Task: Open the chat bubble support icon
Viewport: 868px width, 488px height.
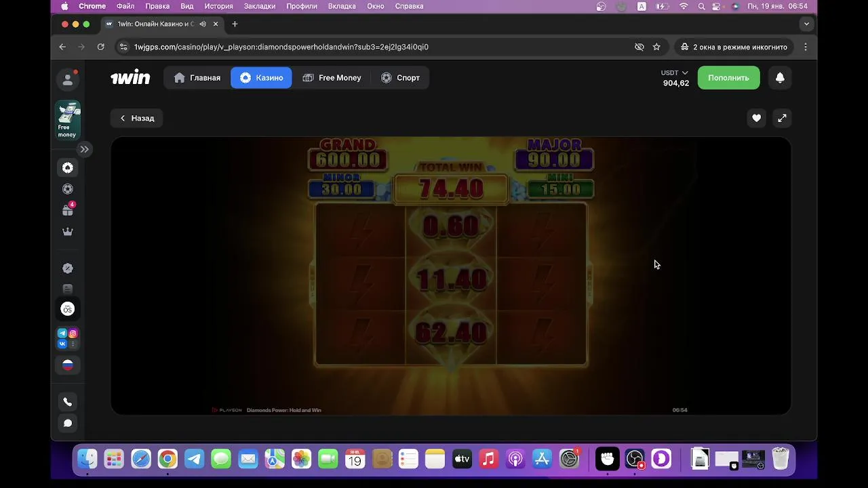Action: coord(68,423)
